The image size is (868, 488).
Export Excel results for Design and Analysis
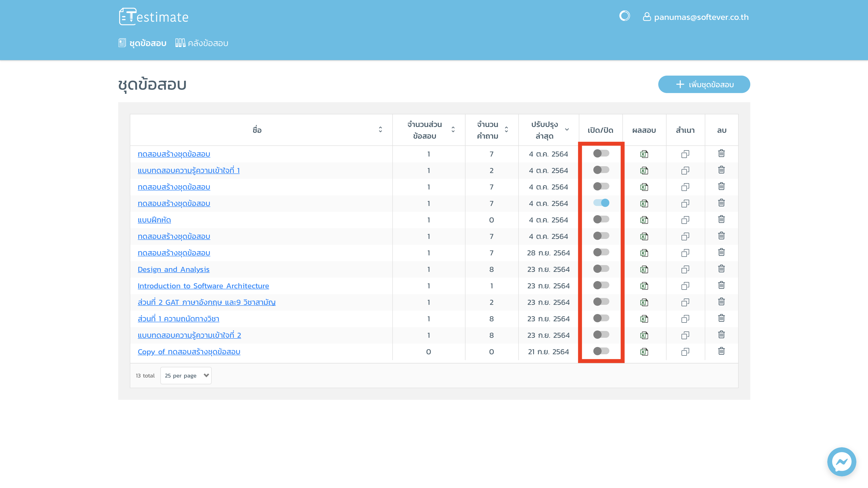tap(644, 269)
